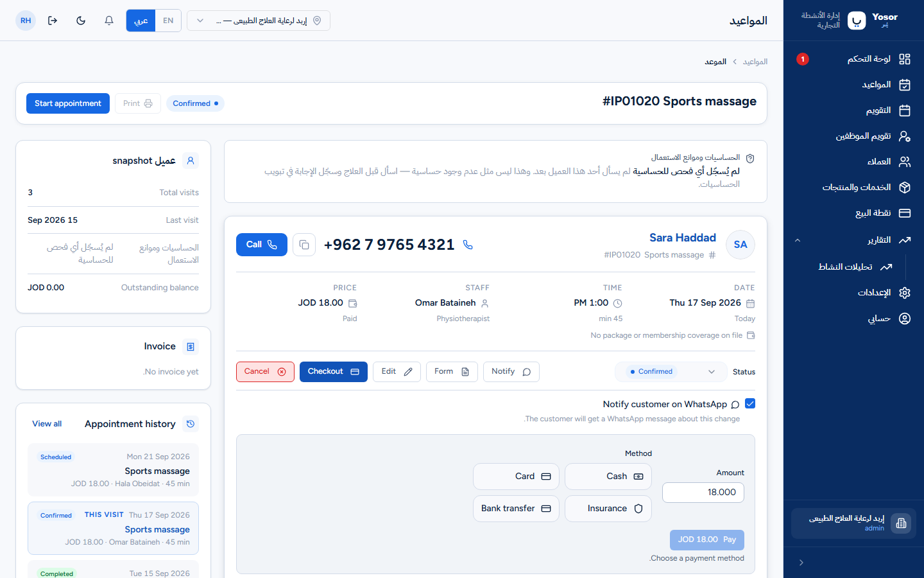Click View all appointment history link
The height and width of the screenshot is (578, 924).
coord(47,424)
